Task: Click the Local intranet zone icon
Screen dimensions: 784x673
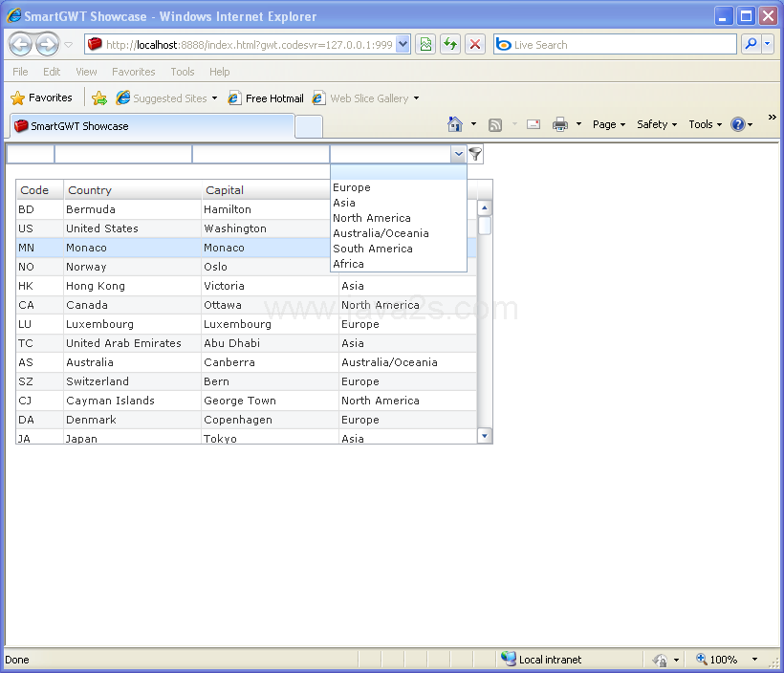Action: [x=509, y=659]
